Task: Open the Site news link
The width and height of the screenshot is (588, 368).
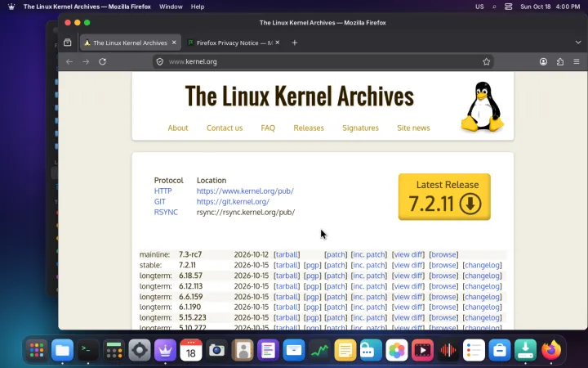Action: [x=413, y=128]
